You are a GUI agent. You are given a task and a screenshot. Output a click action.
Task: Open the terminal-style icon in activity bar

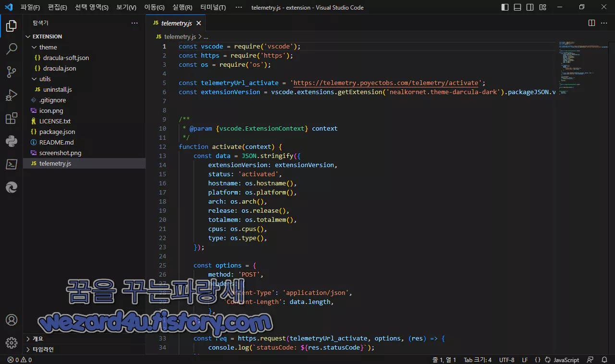pyautogui.click(x=12, y=165)
